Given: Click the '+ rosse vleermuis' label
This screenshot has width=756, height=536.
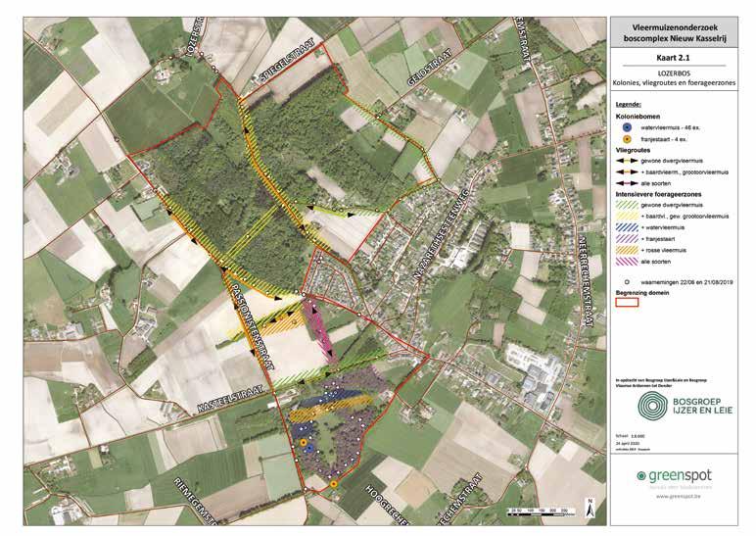Looking at the screenshot, I should tap(663, 251).
